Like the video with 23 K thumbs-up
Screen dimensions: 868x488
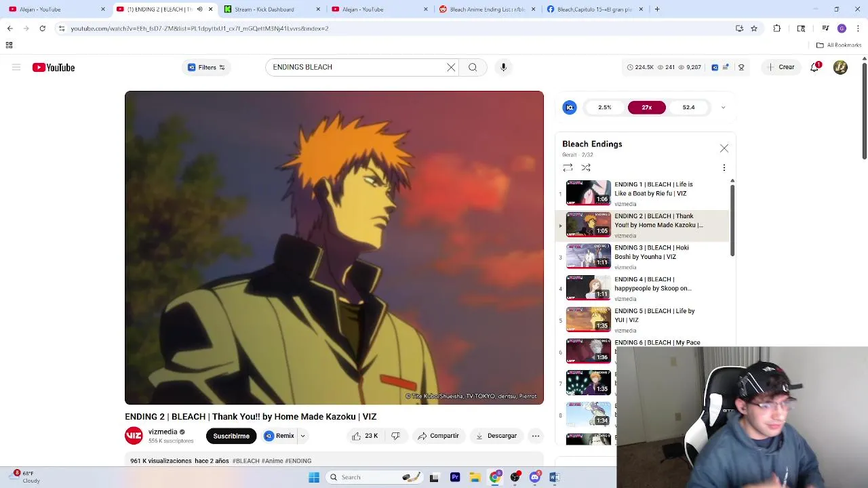(x=364, y=436)
